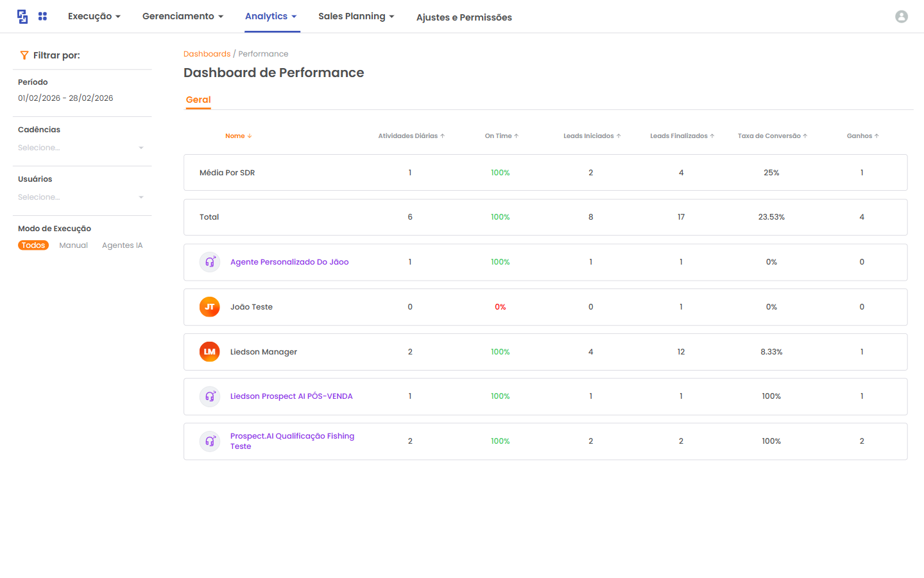Click the filter funnel icon

tap(24, 55)
